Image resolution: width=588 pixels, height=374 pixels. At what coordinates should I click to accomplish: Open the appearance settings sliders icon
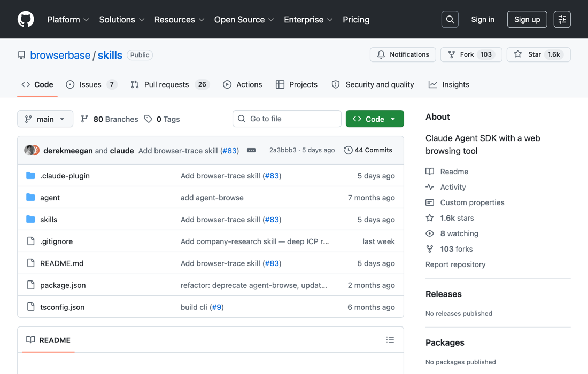(x=562, y=19)
